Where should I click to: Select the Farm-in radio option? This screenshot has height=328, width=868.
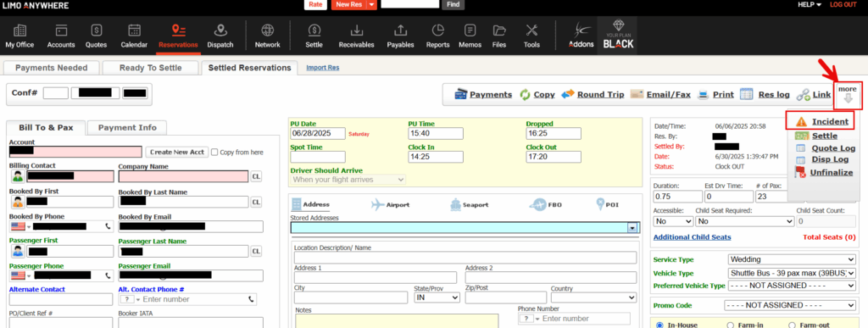730,325
